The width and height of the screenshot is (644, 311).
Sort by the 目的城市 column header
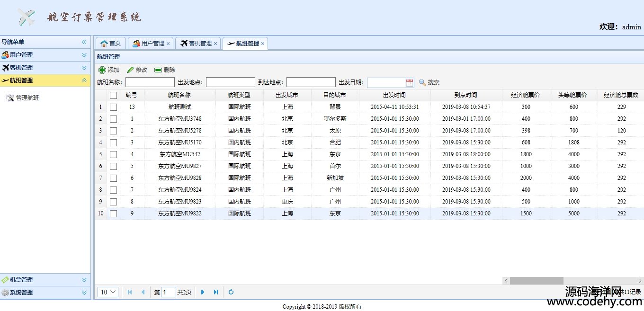click(335, 95)
